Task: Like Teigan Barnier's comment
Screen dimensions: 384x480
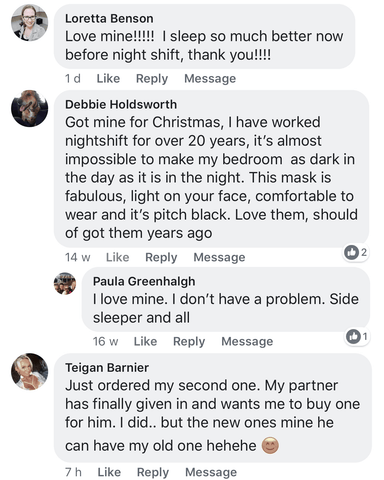Action: [x=109, y=472]
